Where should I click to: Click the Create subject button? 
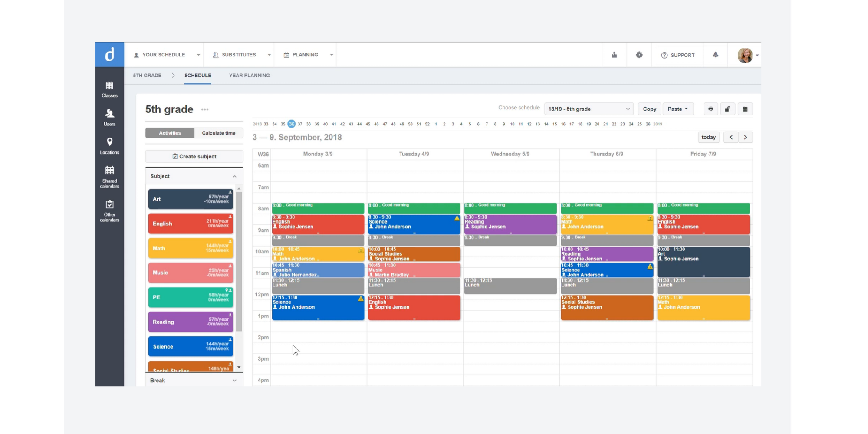point(194,157)
